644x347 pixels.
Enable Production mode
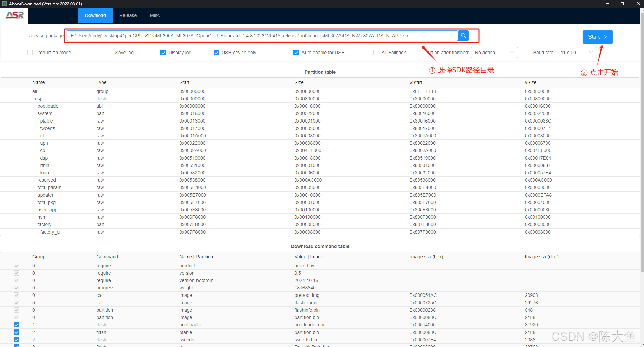[x=30, y=53]
